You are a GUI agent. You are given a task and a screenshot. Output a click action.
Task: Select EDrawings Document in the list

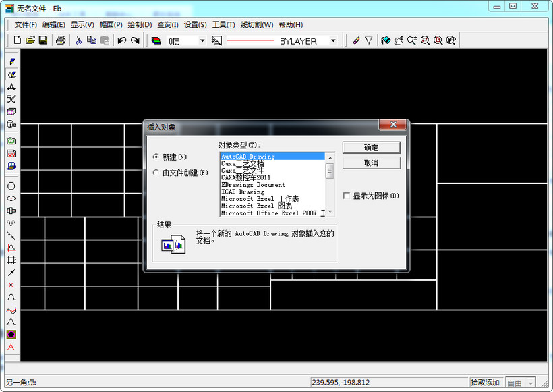click(x=272, y=185)
